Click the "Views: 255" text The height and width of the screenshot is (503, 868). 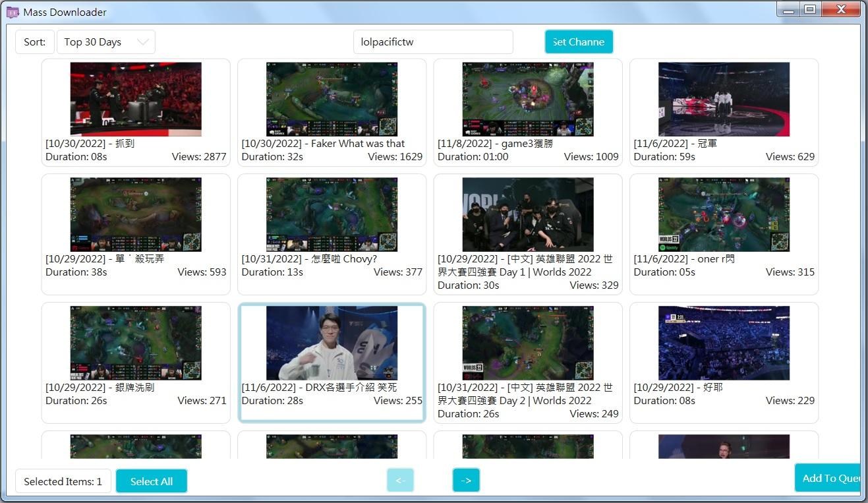[398, 401]
